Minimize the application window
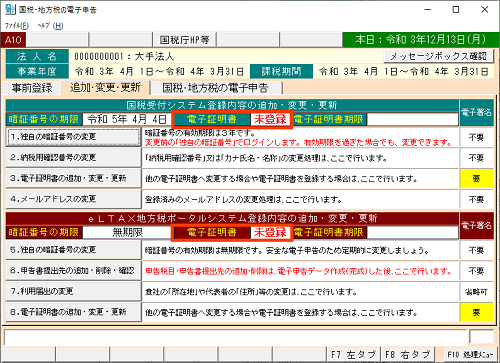Screen dimensions: 500x363 pos(428,10)
